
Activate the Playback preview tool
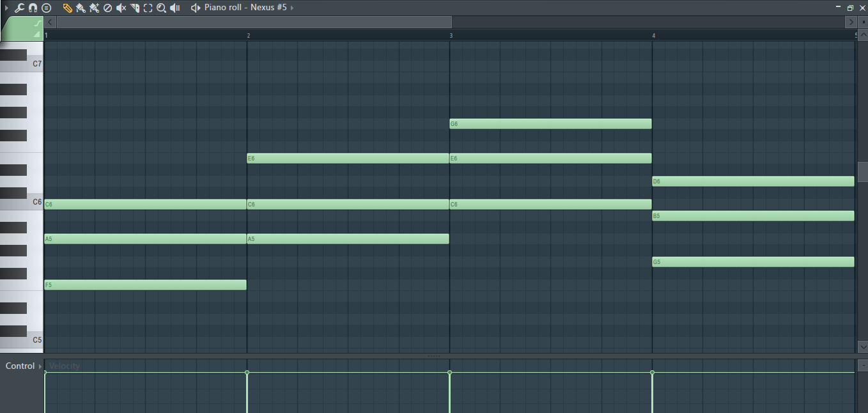click(174, 8)
